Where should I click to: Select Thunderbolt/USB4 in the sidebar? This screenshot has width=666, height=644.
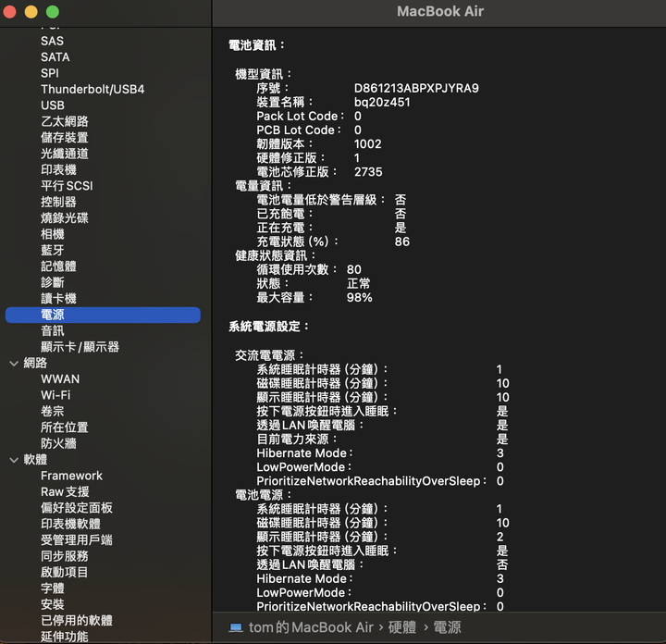point(92,90)
